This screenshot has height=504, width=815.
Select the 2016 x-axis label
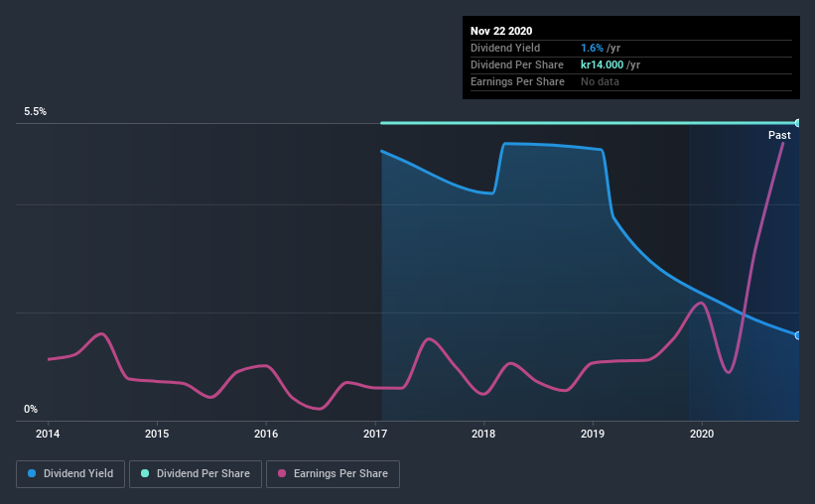coord(266,434)
